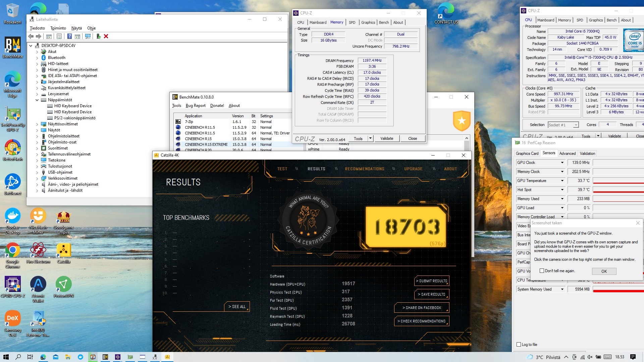Viewport: 644px width, 362px height.
Task: Click CHECK RECOMMENDATIONS in Catzilla
Action: coord(421,321)
